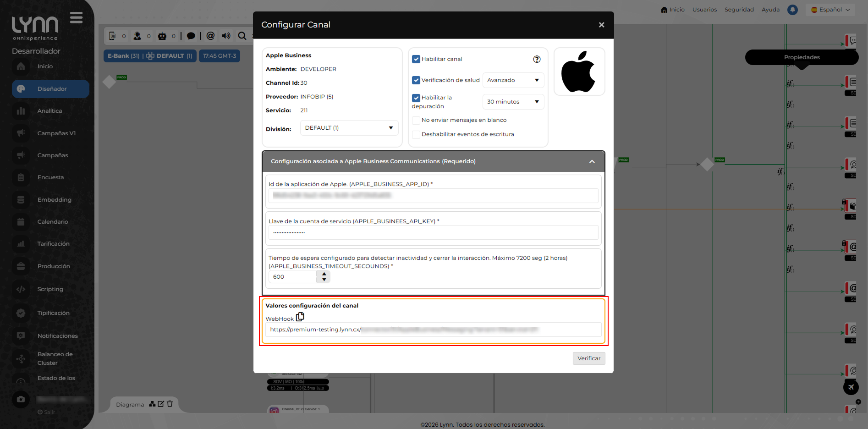This screenshot has width=868, height=429.
Task: Enable No enviar mensajes en blanco
Action: pyautogui.click(x=416, y=120)
